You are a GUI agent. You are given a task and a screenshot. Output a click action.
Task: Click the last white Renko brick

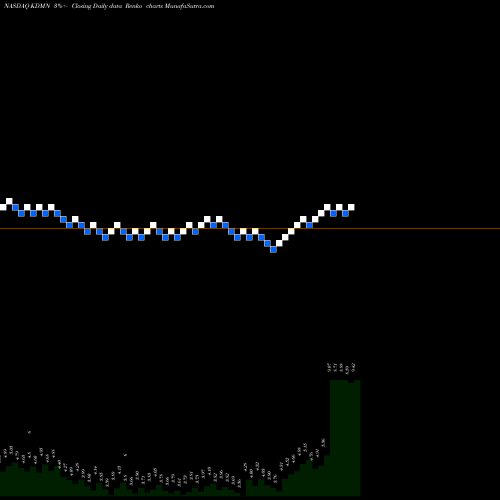tap(351, 207)
